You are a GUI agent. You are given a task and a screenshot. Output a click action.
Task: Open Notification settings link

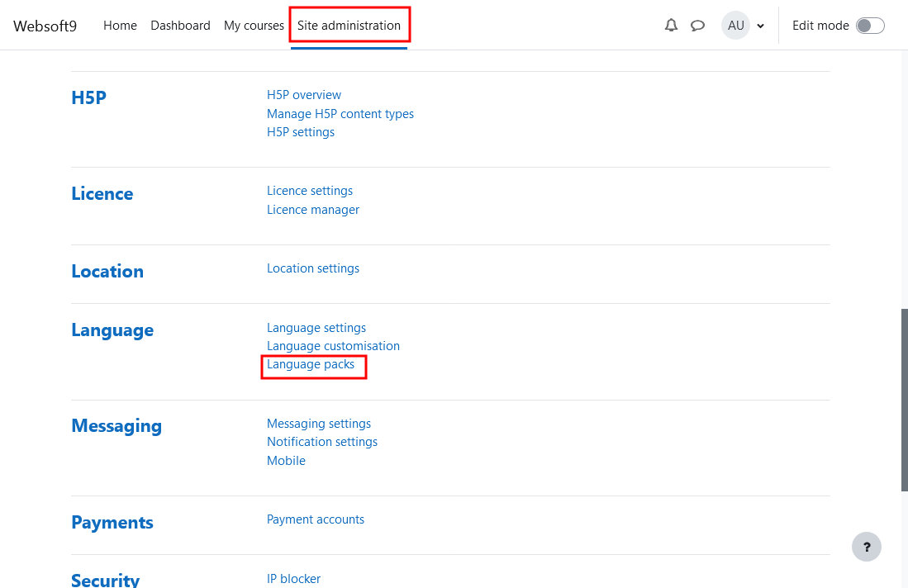[322, 442]
